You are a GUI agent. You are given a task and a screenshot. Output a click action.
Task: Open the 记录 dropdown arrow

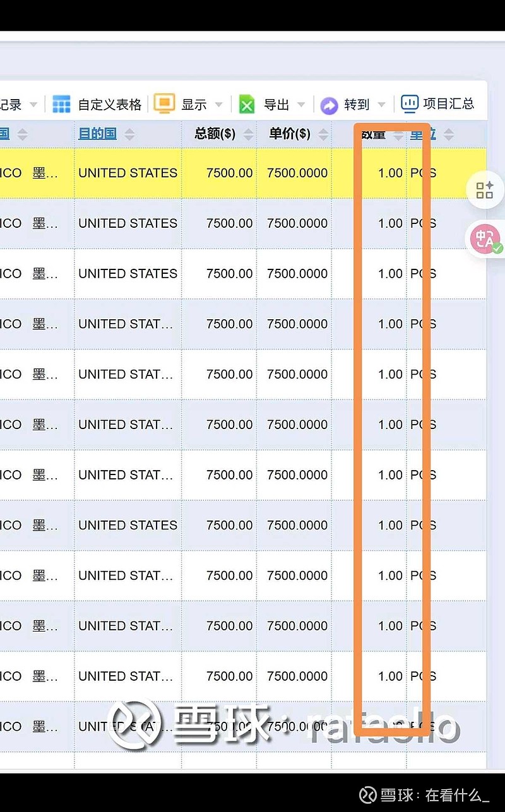coord(33,105)
